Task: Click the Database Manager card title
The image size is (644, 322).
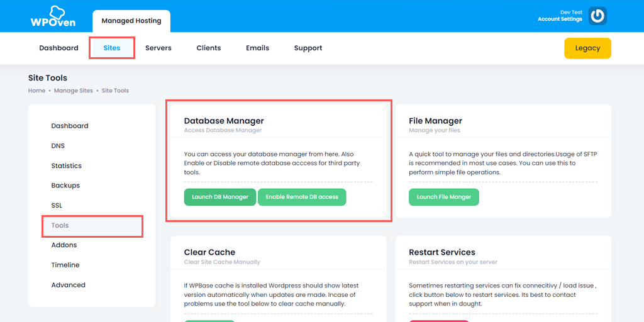Action: (224, 121)
